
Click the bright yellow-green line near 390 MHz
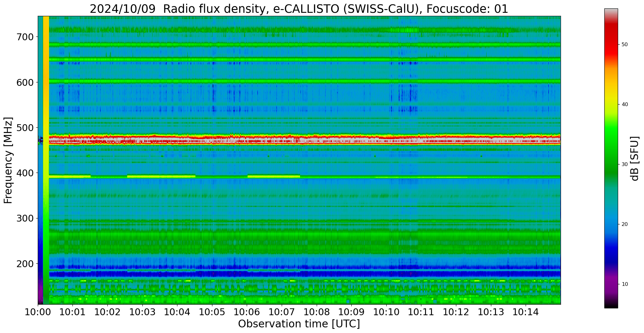pyautogui.click(x=305, y=177)
